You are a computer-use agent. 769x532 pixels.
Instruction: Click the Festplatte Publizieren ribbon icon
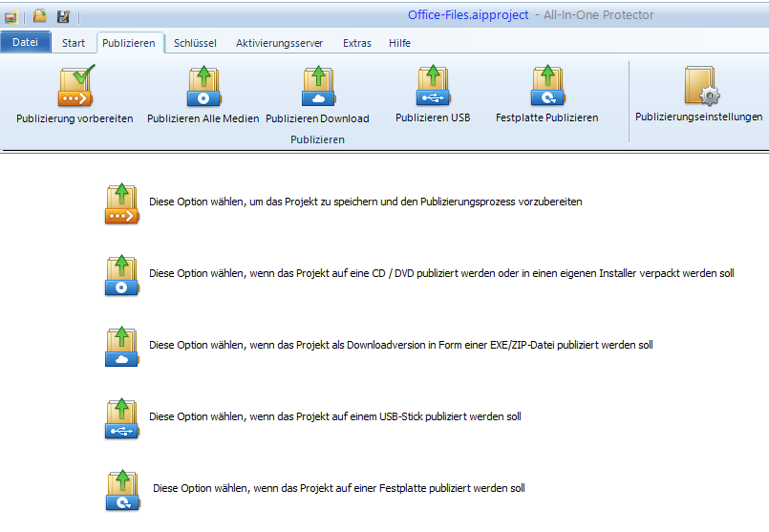pyautogui.click(x=546, y=88)
